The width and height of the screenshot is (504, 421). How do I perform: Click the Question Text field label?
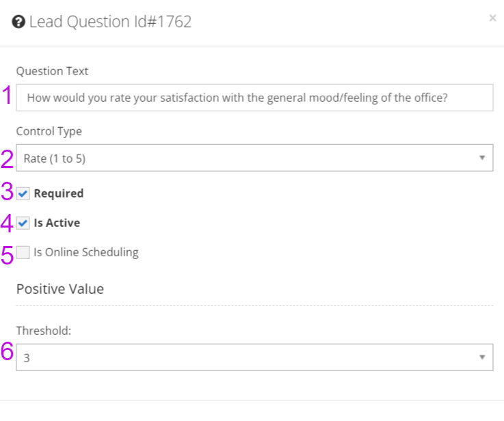(52, 71)
